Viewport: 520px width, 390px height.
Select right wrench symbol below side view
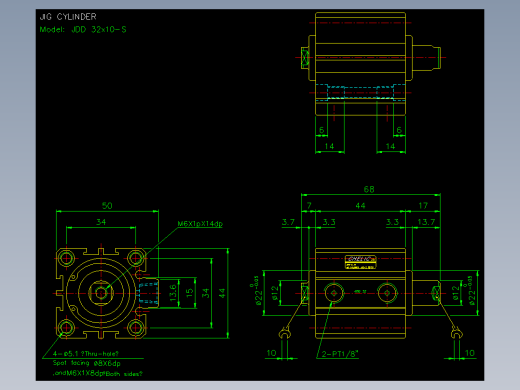click(456, 333)
